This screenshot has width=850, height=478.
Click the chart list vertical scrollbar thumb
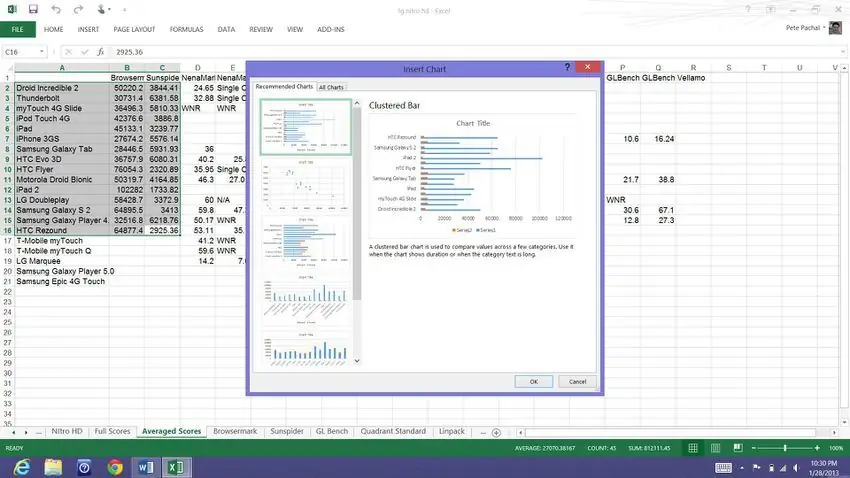click(x=357, y=204)
